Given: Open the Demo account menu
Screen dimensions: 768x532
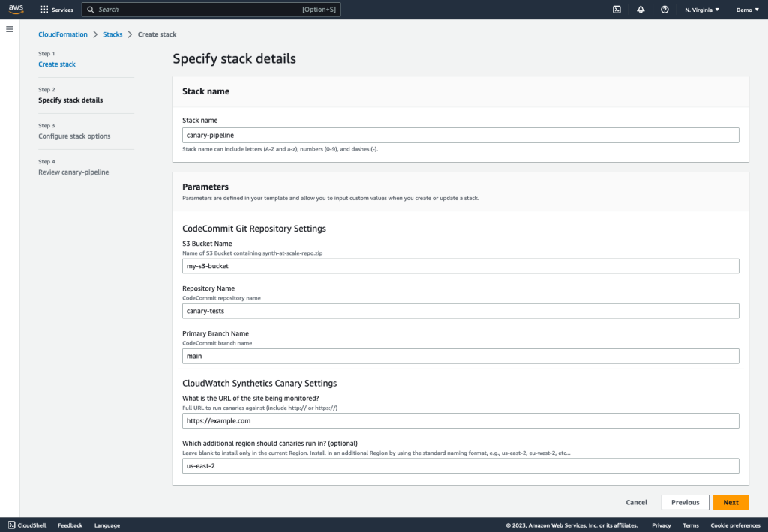Looking at the screenshot, I should (743, 10).
